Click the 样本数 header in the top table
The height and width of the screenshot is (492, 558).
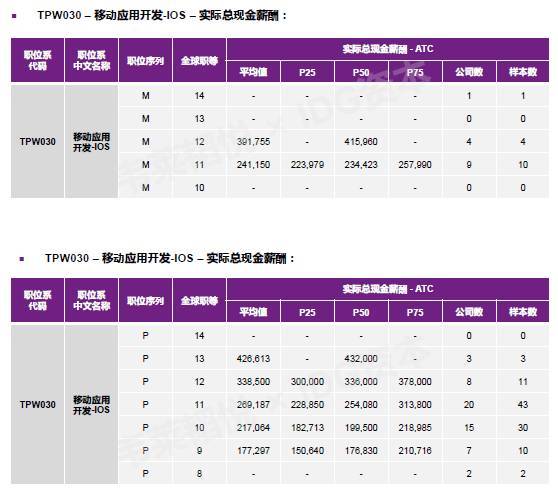523,72
